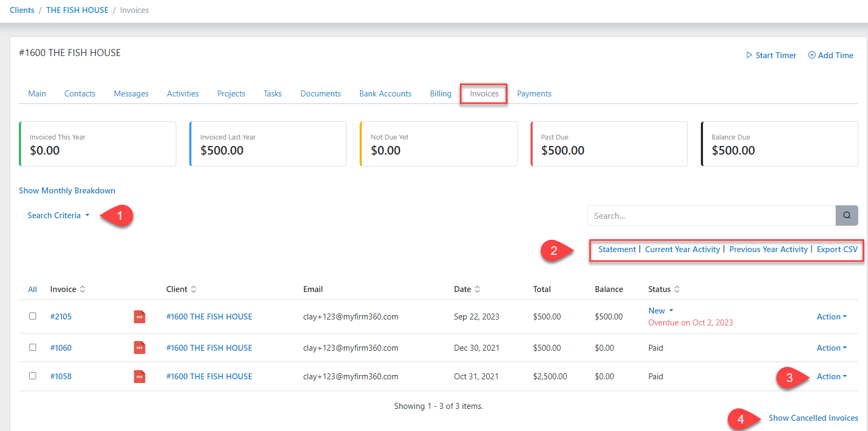Click into the Search text field
868x431 pixels.
(711, 215)
